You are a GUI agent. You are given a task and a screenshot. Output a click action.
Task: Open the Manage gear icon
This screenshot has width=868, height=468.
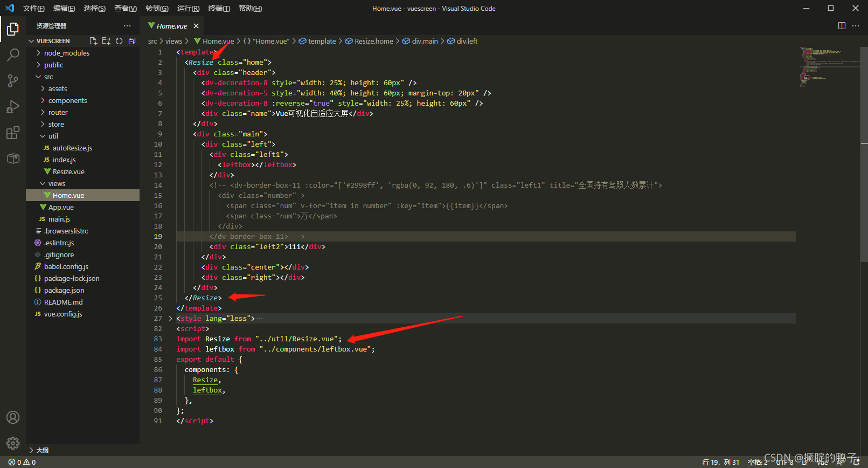tap(13, 443)
